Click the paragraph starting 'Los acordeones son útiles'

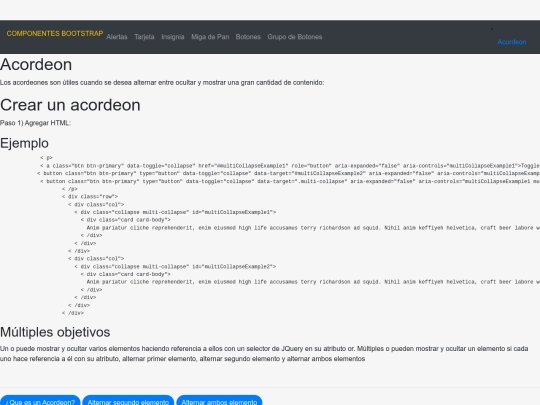pyautogui.click(x=162, y=83)
